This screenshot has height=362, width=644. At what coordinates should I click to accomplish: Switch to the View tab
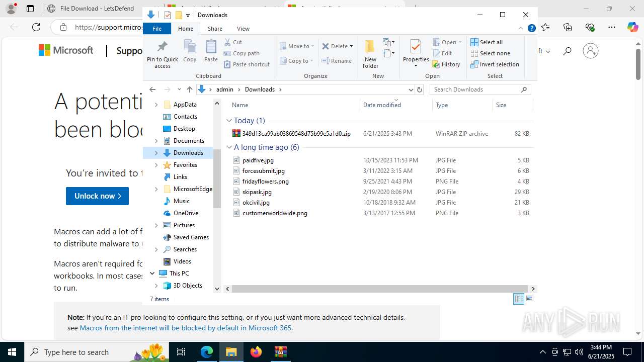tap(243, 29)
